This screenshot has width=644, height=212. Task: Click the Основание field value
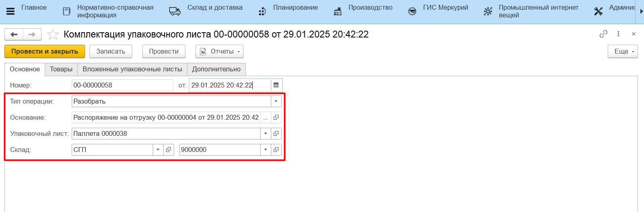(x=166, y=117)
